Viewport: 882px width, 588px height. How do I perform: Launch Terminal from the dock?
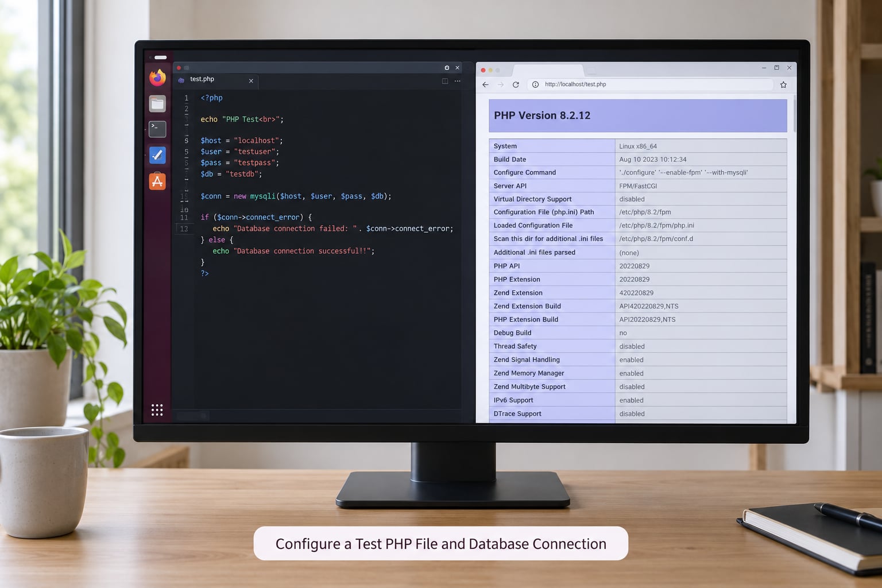point(157,129)
